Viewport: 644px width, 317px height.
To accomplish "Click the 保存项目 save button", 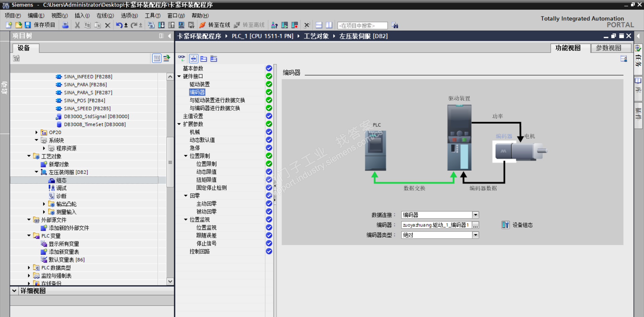I will pos(40,25).
